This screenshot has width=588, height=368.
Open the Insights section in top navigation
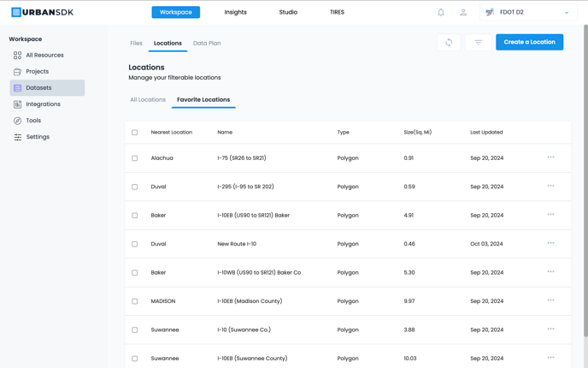tap(235, 13)
